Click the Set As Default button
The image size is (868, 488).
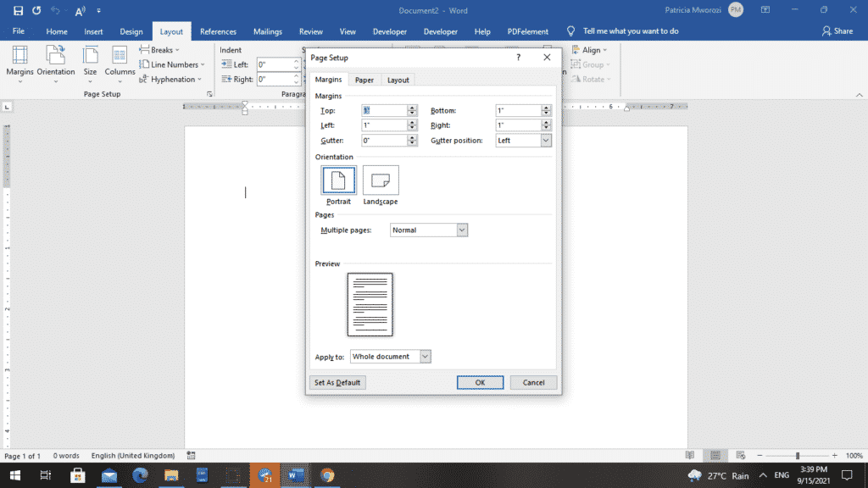tap(337, 382)
